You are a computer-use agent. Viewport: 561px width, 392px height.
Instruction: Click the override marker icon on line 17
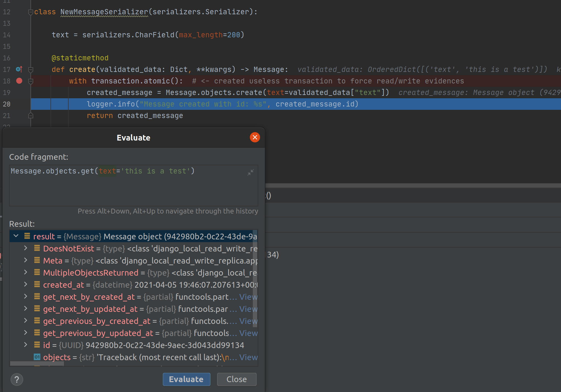click(19, 69)
